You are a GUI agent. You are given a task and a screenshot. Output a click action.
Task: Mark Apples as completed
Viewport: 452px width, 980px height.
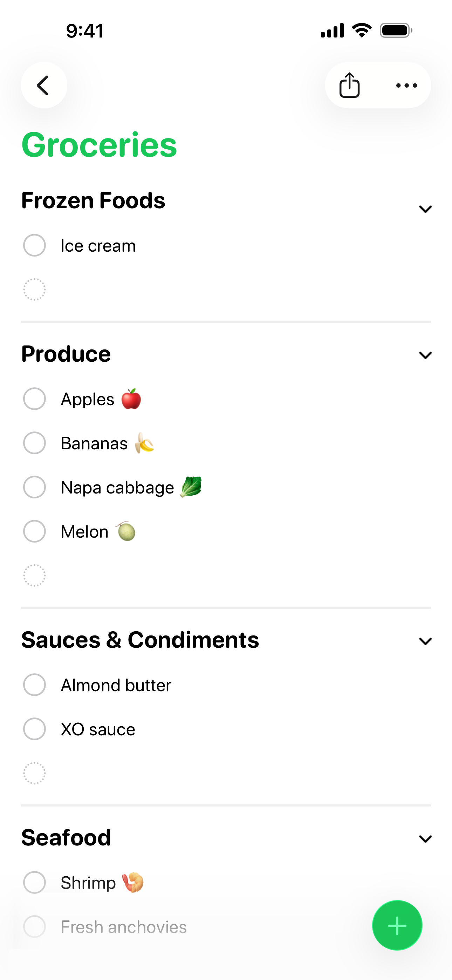pos(34,399)
